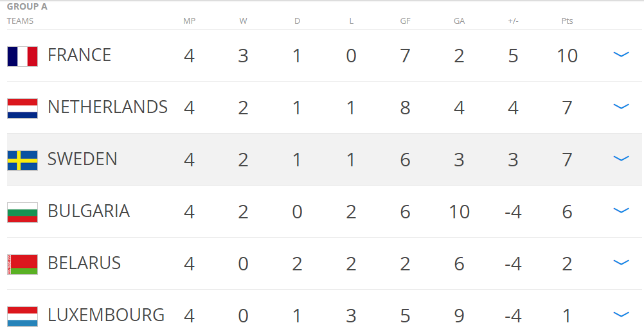
Task: Expand the Netherlands row details
Action: pyautogui.click(x=621, y=107)
